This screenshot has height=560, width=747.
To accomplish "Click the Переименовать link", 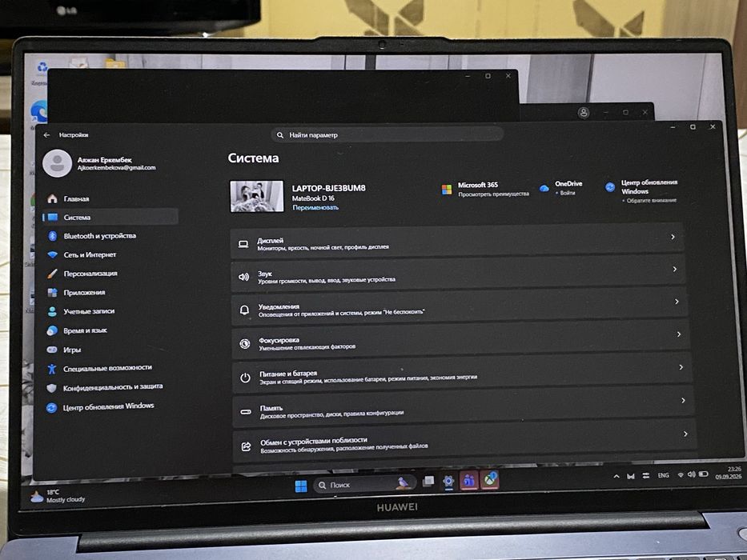I will [x=315, y=208].
